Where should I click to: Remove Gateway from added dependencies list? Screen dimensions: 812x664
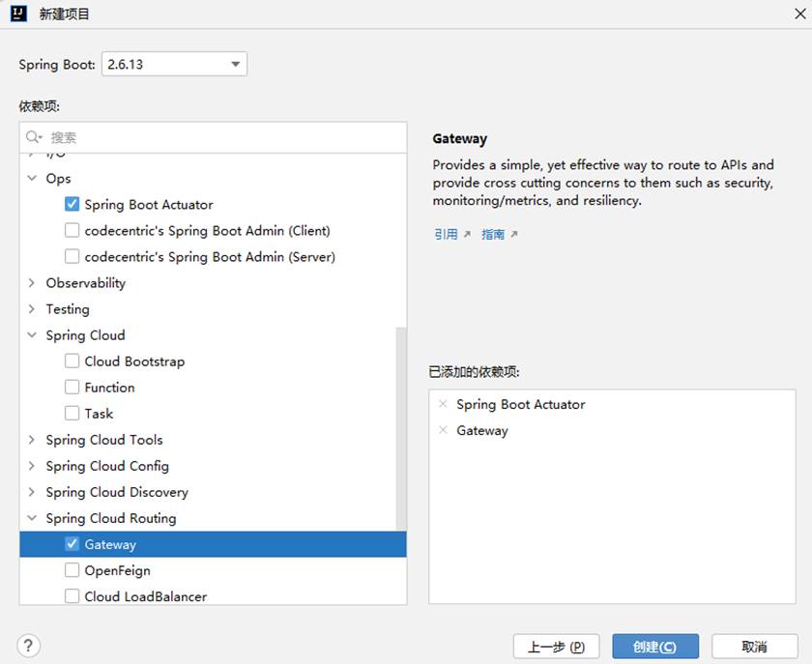pos(443,430)
